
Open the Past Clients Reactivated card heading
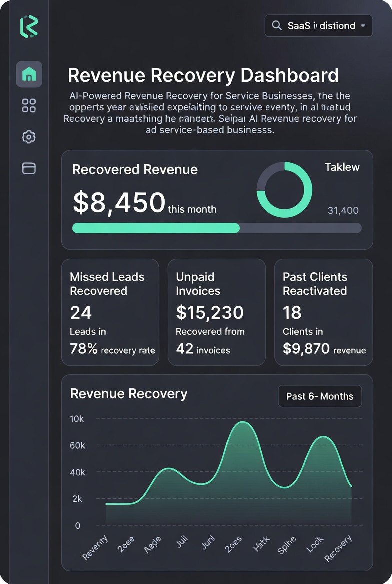click(315, 284)
